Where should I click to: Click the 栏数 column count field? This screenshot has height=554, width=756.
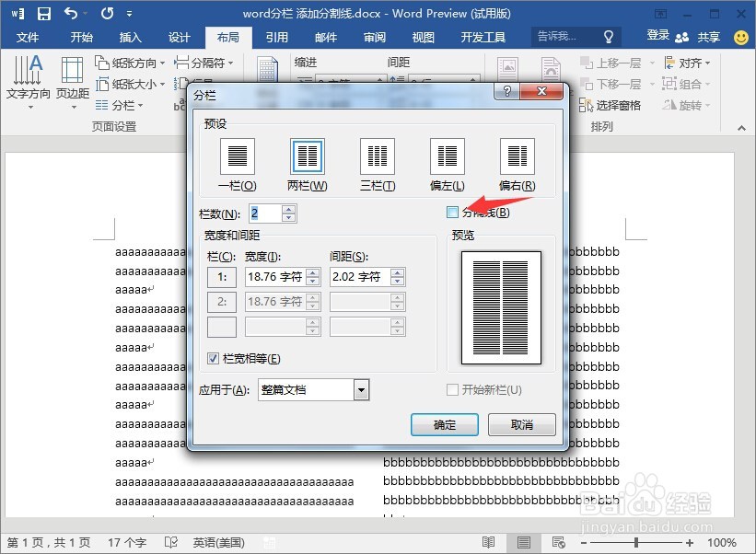[264, 214]
